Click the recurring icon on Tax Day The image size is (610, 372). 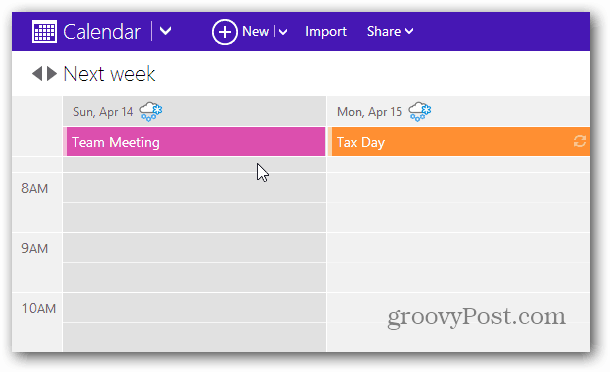580,141
